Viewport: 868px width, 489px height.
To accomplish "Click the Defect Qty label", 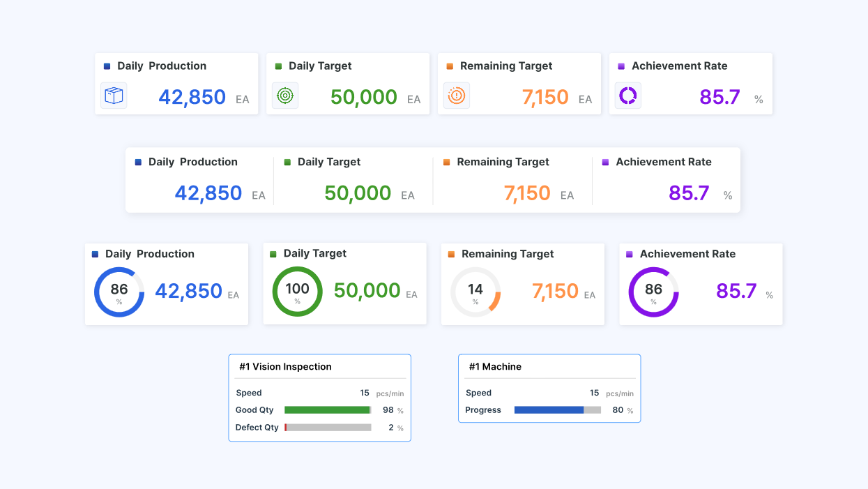I will tap(257, 428).
